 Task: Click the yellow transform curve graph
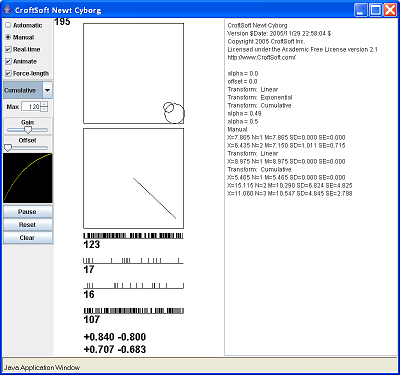28,178
